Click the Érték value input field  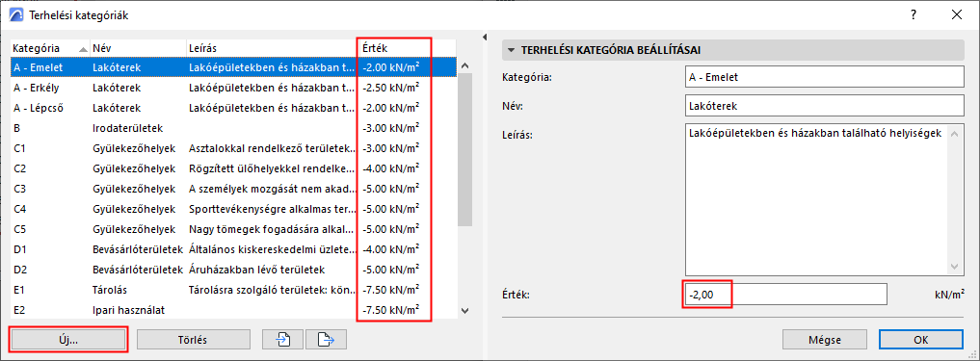click(785, 295)
